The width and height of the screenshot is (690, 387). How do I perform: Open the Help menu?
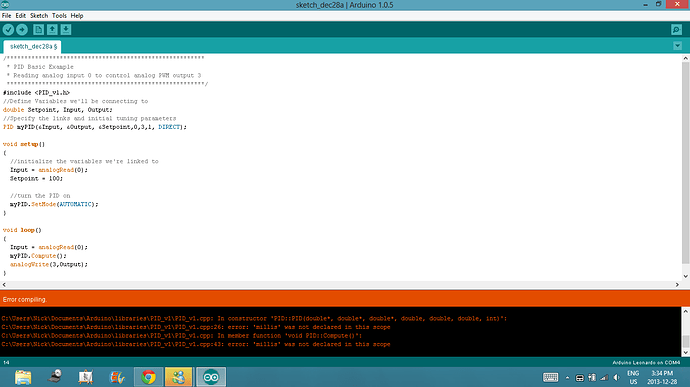pyautogui.click(x=77, y=15)
